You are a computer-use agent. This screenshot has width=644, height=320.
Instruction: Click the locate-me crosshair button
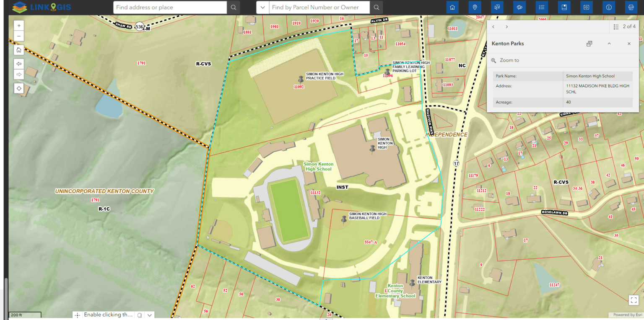pyautogui.click(x=18, y=88)
